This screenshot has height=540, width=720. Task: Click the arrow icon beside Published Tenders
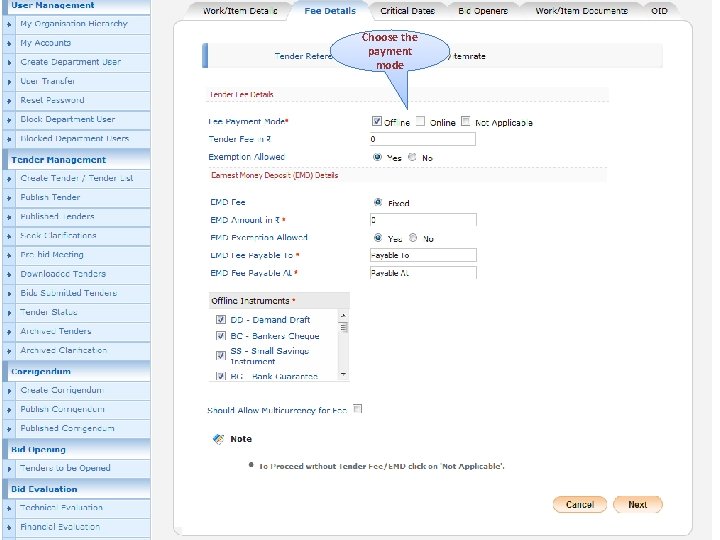click(x=9, y=217)
